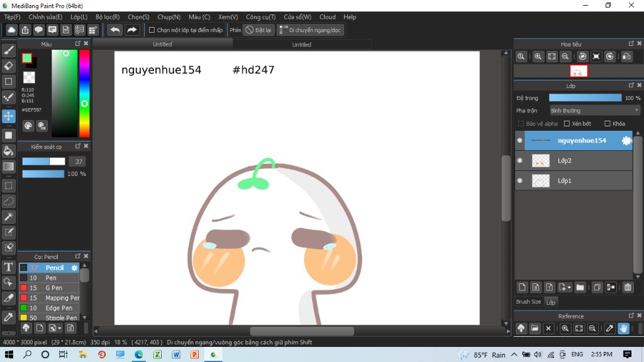Toggle 'Khóa' layer lock checkbox
644x362 pixels.
(x=608, y=124)
